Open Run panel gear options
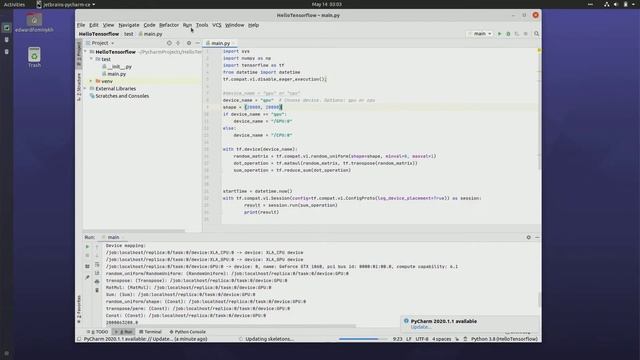Viewport: 640px width, 360px height. (x=529, y=237)
